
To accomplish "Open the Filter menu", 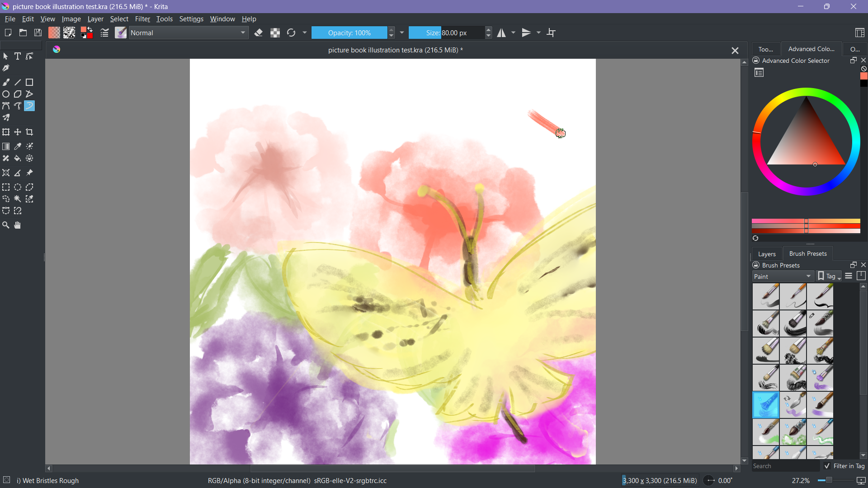I will click(142, 19).
